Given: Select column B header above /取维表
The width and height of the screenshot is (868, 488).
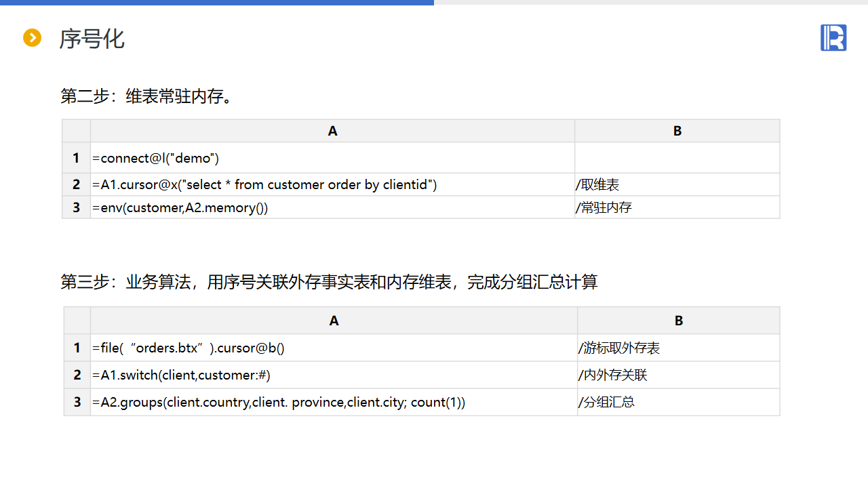Looking at the screenshot, I should (x=677, y=131).
